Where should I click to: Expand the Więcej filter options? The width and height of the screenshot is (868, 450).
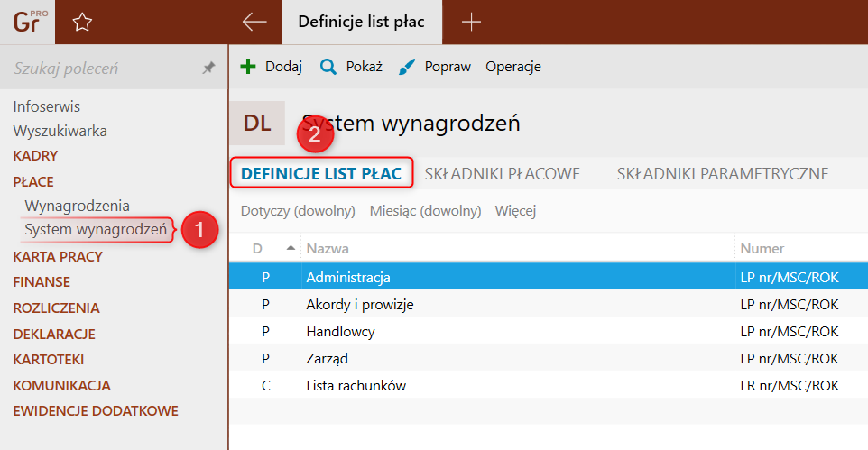click(x=515, y=211)
